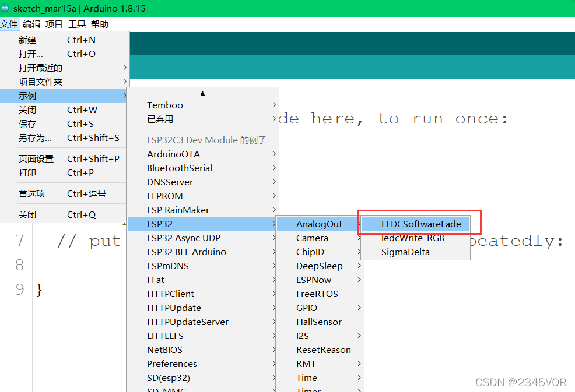Screen dimensions: 575x392
Task: Expand the BluetoothSerial examples
Action: [203, 168]
